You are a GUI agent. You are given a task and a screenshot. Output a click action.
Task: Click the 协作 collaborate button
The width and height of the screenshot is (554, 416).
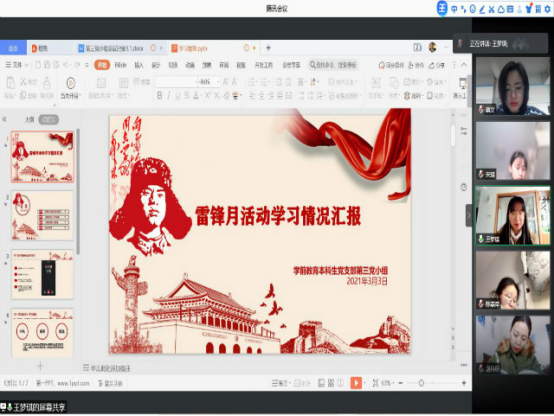point(416,65)
